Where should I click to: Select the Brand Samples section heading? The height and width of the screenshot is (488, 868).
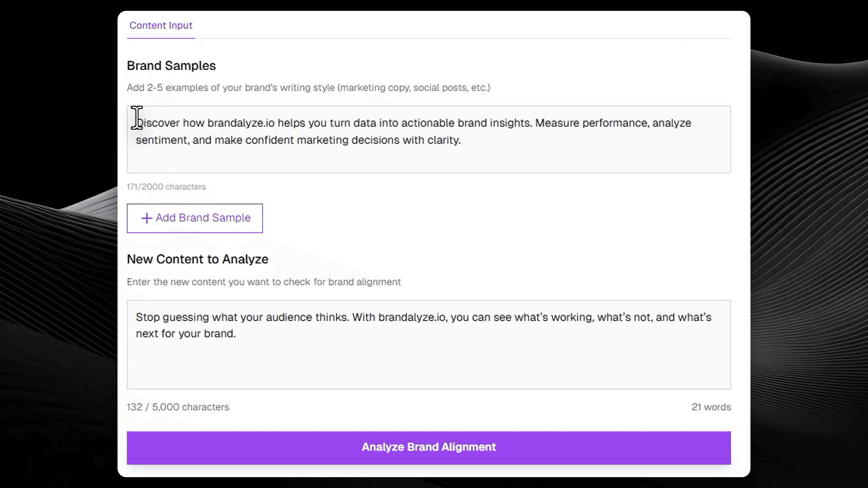pos(171,66)
